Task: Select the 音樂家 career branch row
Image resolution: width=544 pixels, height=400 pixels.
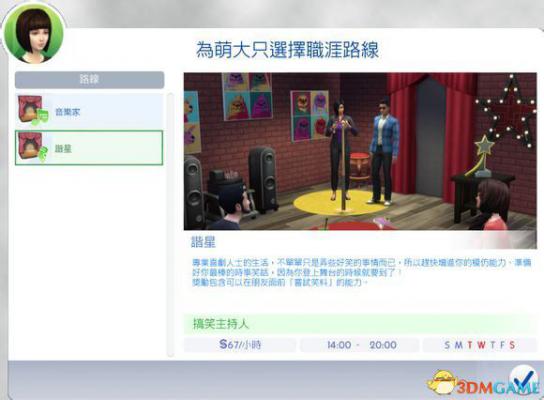Action: coord(89,112)
